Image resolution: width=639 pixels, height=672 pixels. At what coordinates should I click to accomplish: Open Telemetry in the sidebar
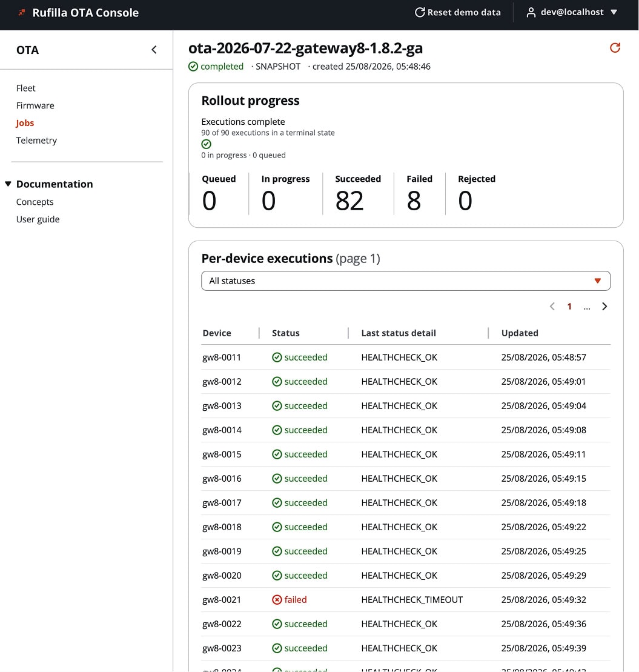(36, 140)
